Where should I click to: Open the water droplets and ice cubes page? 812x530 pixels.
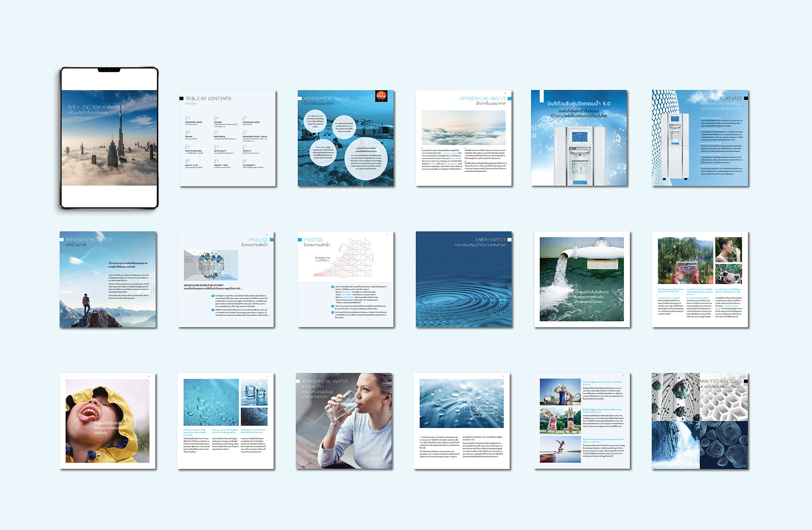pyautogui.click(x=226, y=421)
